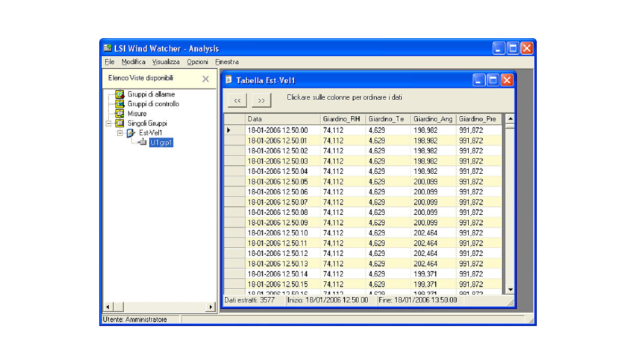Click the UTgrp1 group icon
This screenshot has width=636, height=364.
point(142,142)
